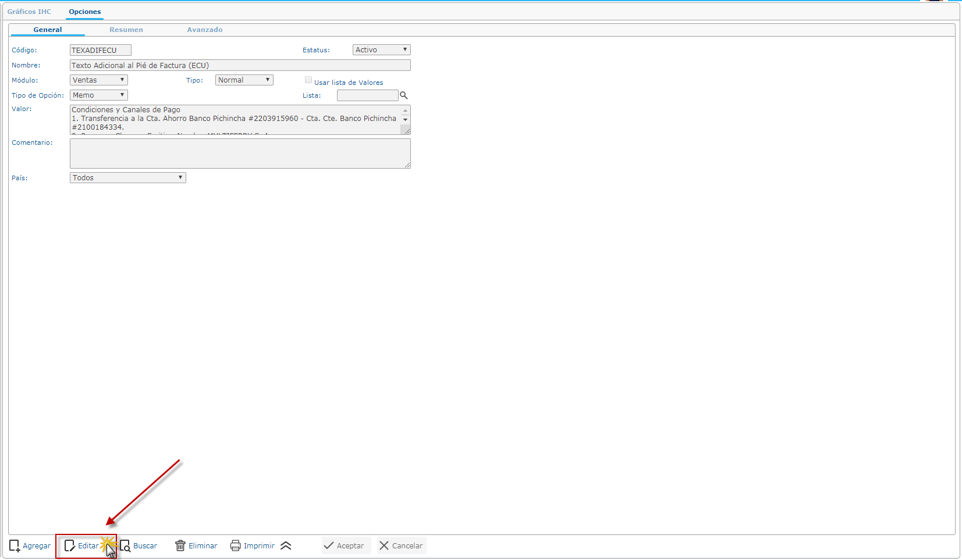Toggle the Usar lista de Valores checkbox
The width and height of the screenshot is (962, 560).
(308, 80)
